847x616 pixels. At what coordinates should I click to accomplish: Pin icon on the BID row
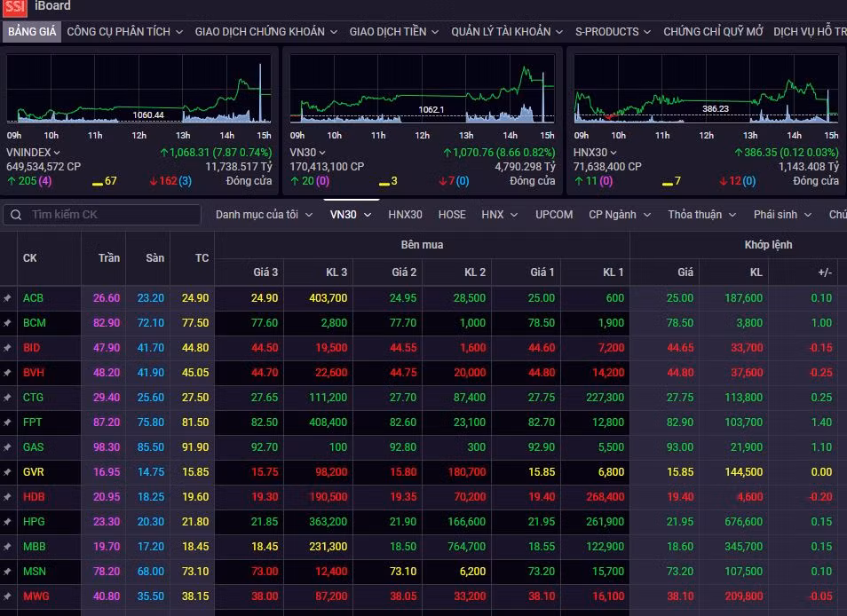[x=8, y=348]
